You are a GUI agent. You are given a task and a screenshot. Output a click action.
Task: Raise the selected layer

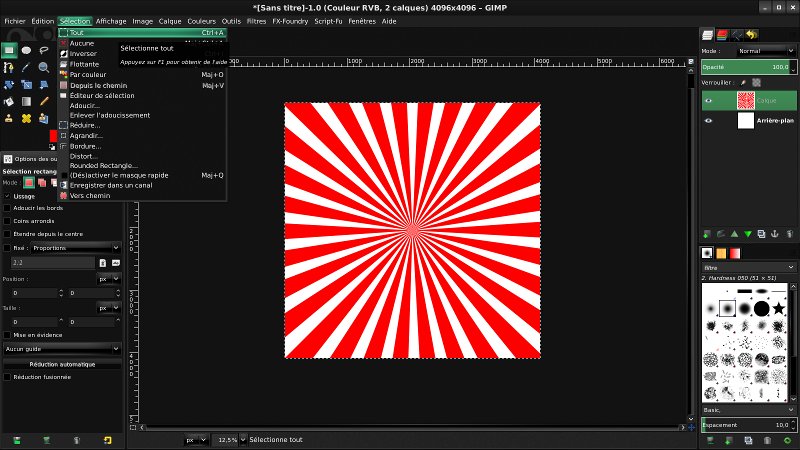coord(734,234)
